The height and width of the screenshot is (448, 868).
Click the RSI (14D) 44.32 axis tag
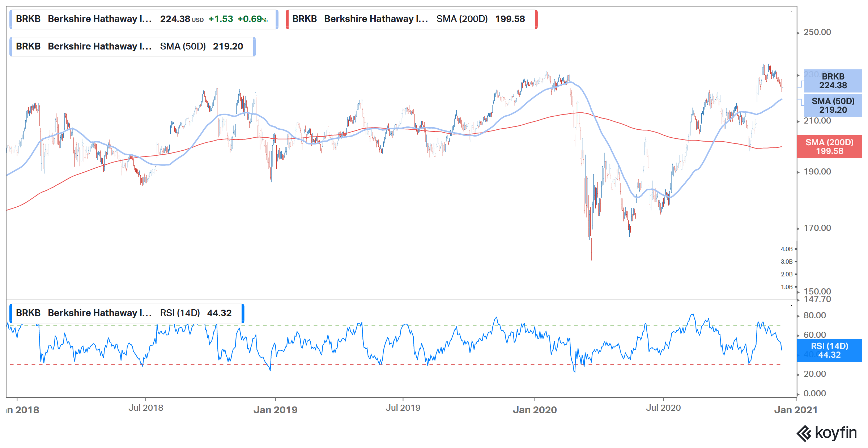coord(829,350)
